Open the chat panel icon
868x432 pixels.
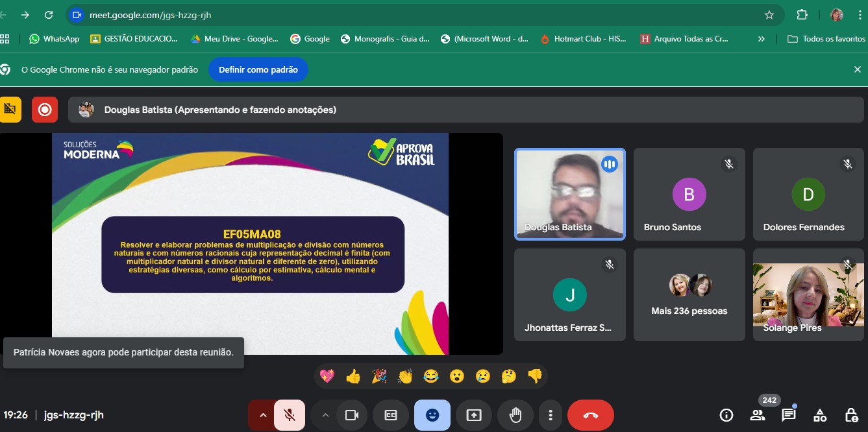[x=788, y=415]
